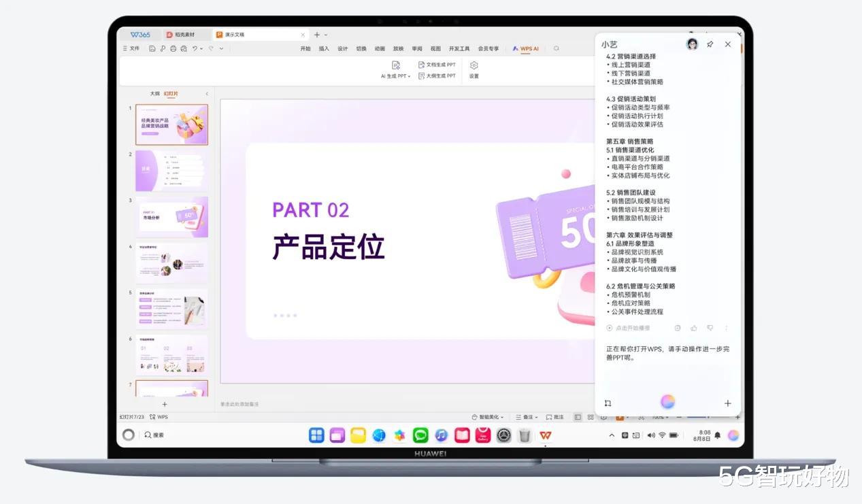Image resolution: width=862 pixels, height=504 pixels.
Task: Click the W365 home tab
Action: click(140, 35)
